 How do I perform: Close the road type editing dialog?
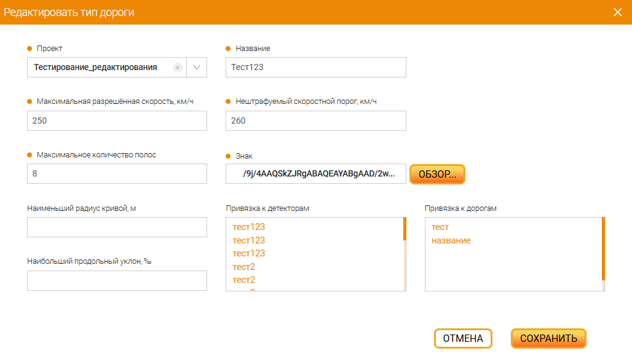(618, 12)
